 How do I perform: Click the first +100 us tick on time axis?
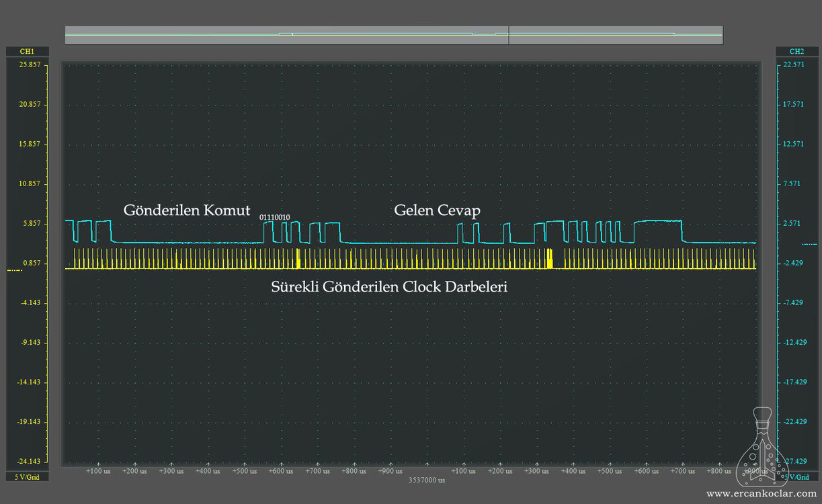click(98, 471)
